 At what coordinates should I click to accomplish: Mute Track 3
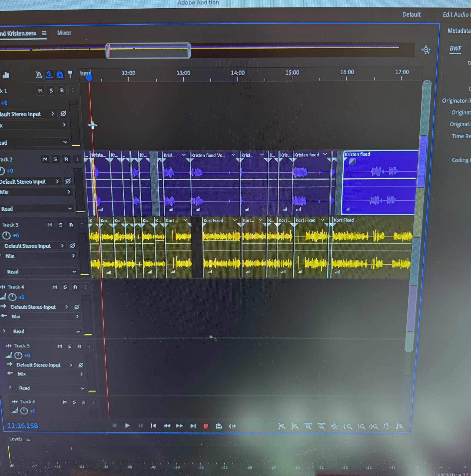tap(50, 225)
